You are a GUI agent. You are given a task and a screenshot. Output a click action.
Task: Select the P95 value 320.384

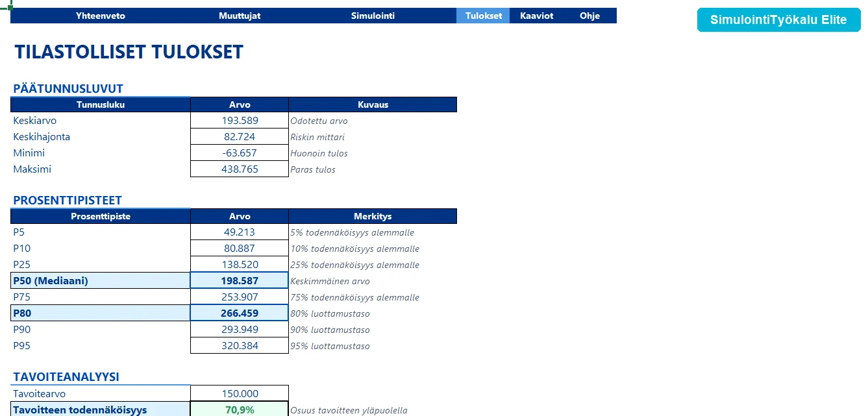240,346
